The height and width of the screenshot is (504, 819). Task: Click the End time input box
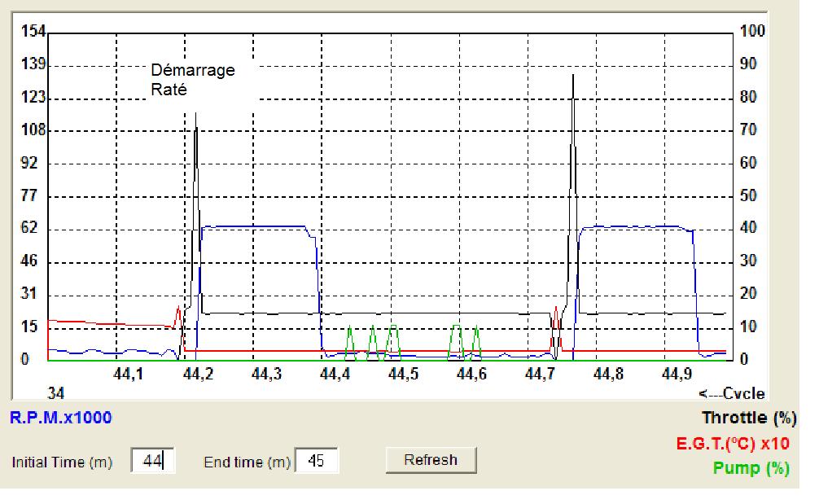(x=317, y=461)
